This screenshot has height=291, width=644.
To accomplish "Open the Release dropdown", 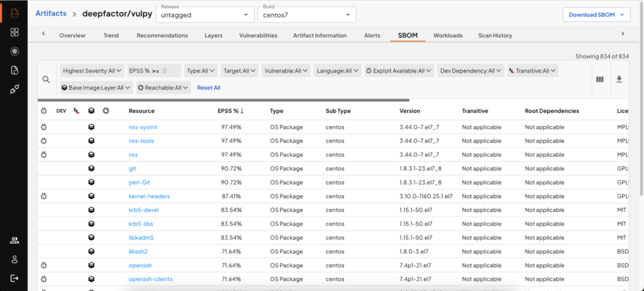I will pos(205,14).
